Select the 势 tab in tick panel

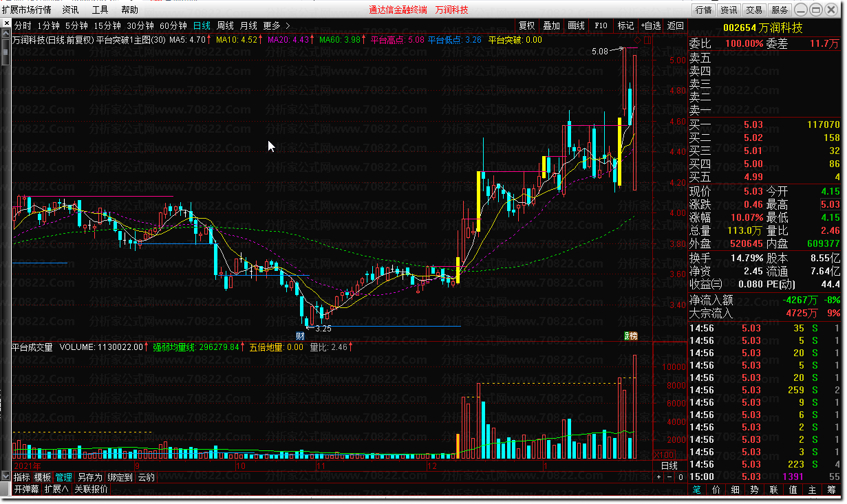click(755, 490)
